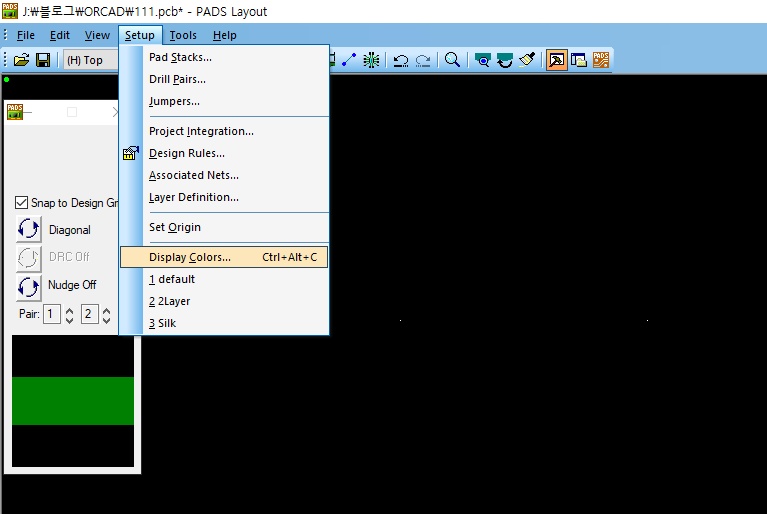Click the toolbar grip handle beside Open
The height and width of the screenshot is (514, 767).
click(x=5, y=60)
